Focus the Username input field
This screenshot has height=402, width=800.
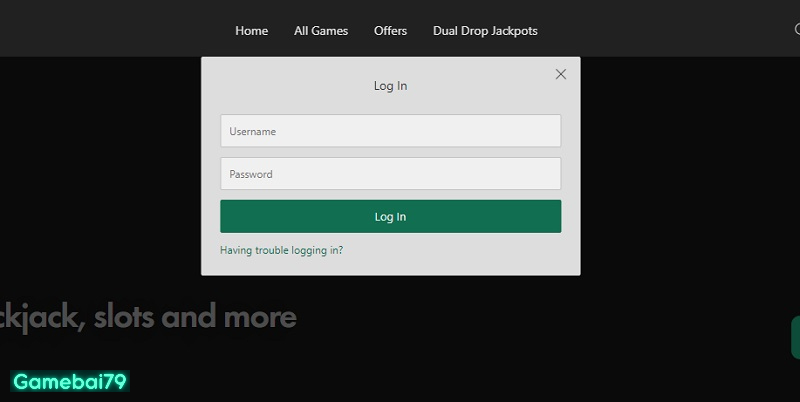pyautogui.click(x=390, y=131)
